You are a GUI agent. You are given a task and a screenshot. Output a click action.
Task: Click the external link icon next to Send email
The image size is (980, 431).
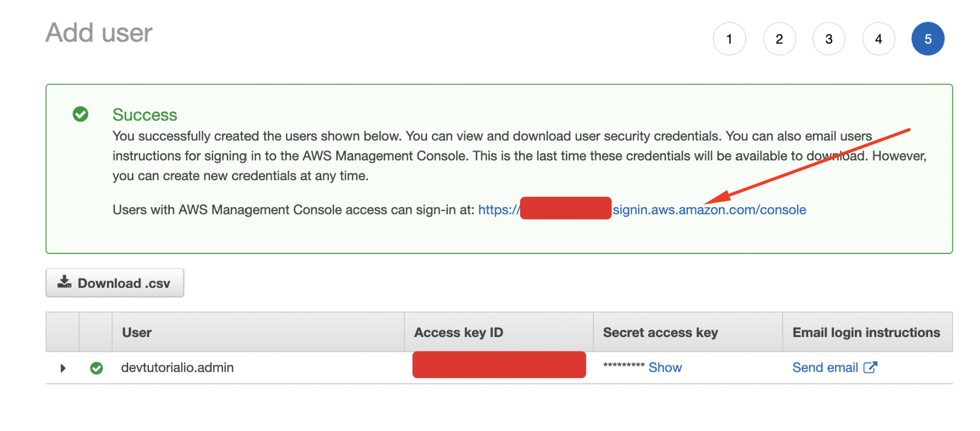(x=870, y=367)
